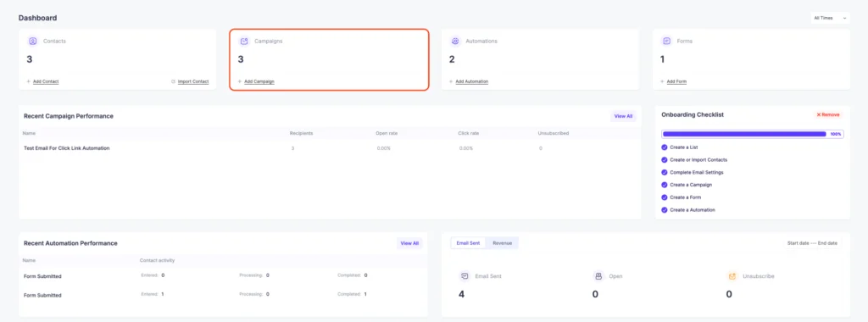Toggle the Create a List checkmark
The width and height of the screenshot is (868, 322).
(665, 147)
